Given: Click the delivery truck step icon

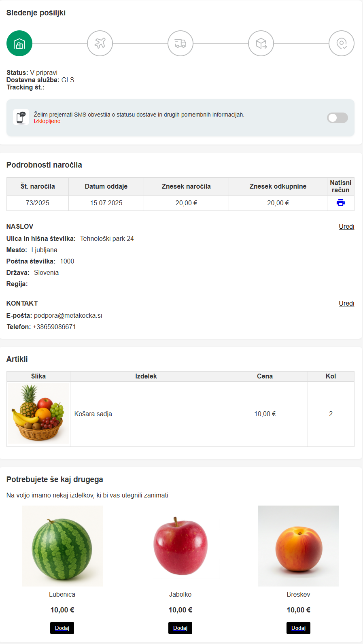Looking at the screenshot, I should click(180, 43).
